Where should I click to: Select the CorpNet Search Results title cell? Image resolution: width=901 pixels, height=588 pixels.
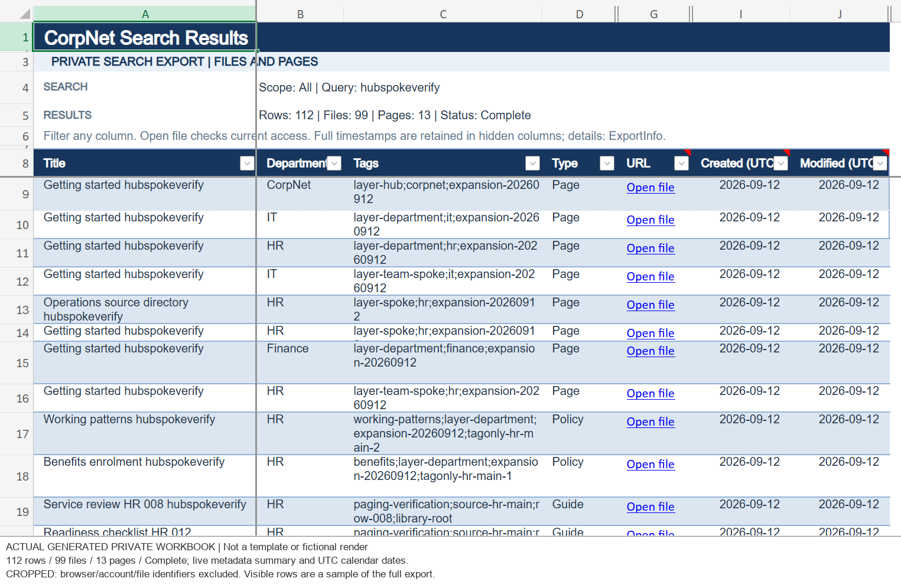tap(145, 37)
